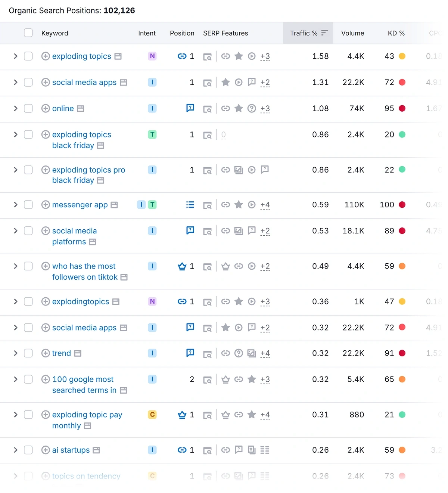Click the featured snippet crown icon for 'exploding topic pay monthly'

point(182,415)
